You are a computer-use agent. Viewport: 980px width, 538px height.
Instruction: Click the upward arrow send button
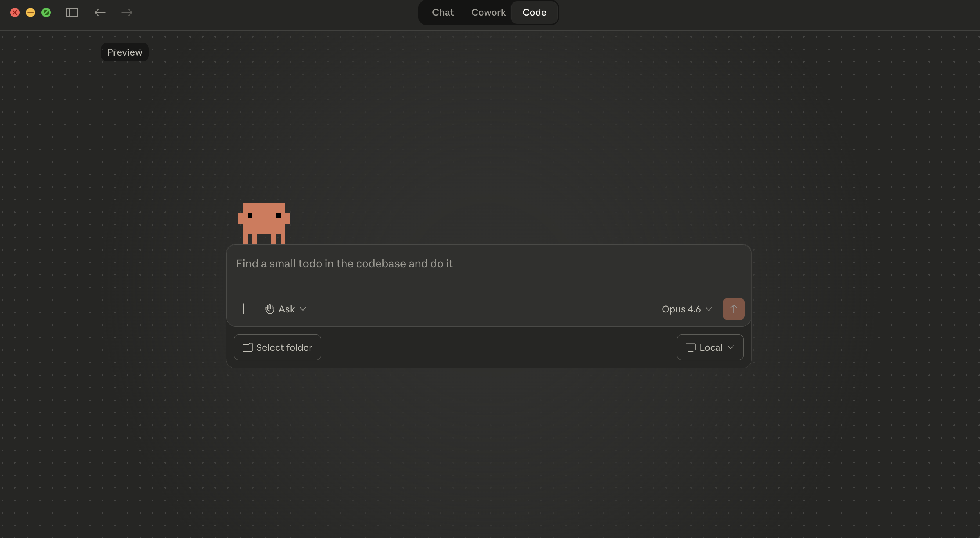coord(733,309)
